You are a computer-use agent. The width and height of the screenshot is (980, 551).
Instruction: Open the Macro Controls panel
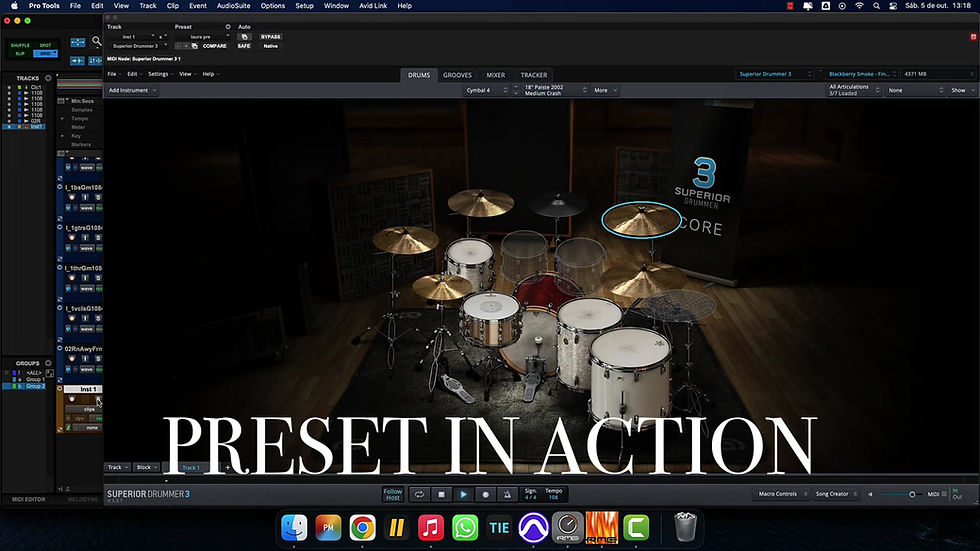tap(781, 494)
